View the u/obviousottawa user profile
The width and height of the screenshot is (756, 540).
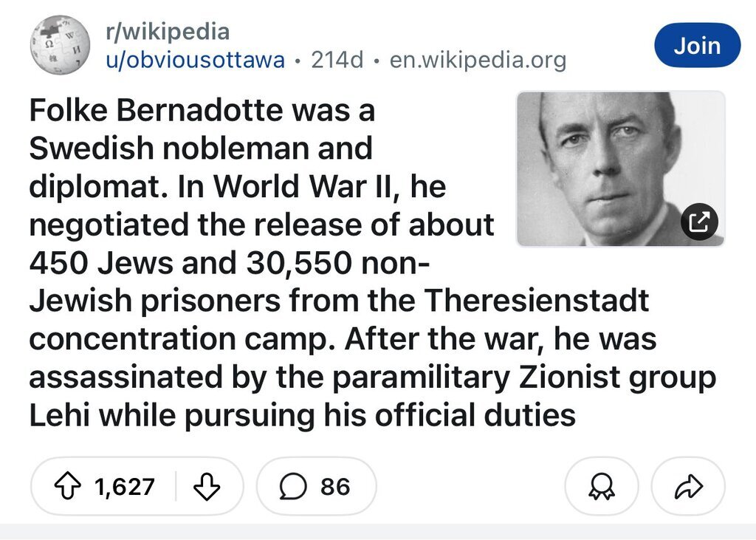click(x=196, y=61)
